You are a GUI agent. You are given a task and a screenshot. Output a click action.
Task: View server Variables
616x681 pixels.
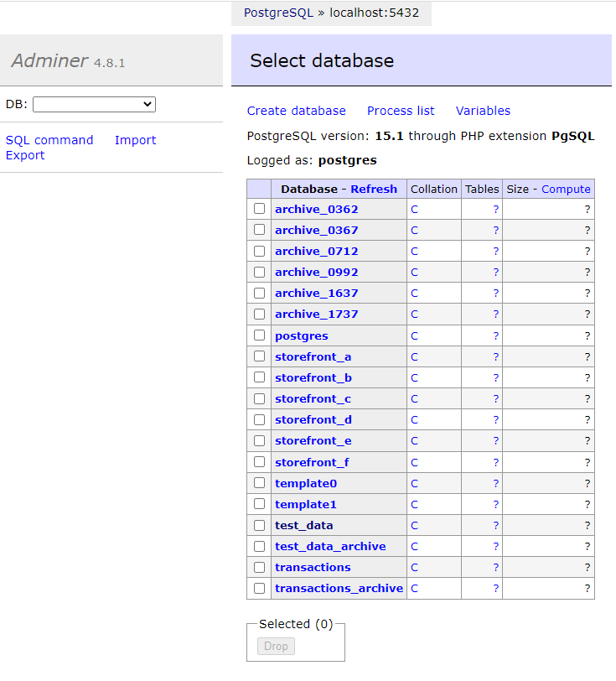coord(483,111)
